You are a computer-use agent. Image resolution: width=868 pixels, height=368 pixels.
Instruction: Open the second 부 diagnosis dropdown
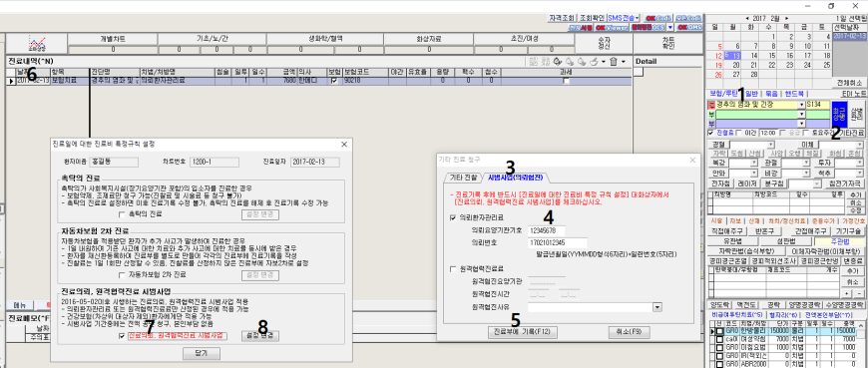[x=801, y=124]
